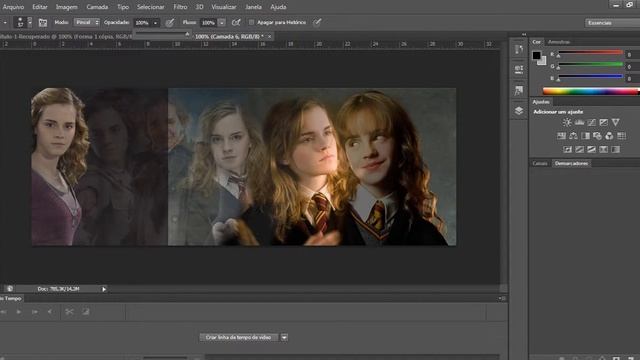Click the green G color slider
640x360 pixels.
click(x=590, y=64)
